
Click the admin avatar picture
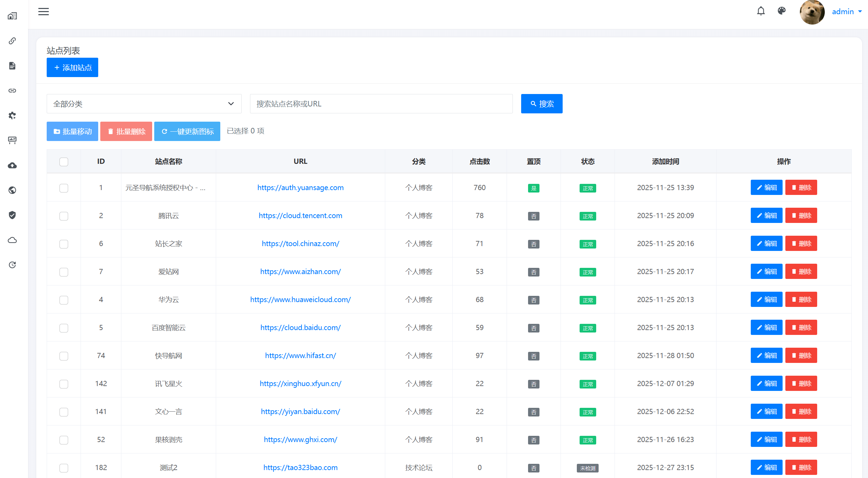tap(812, 12)
